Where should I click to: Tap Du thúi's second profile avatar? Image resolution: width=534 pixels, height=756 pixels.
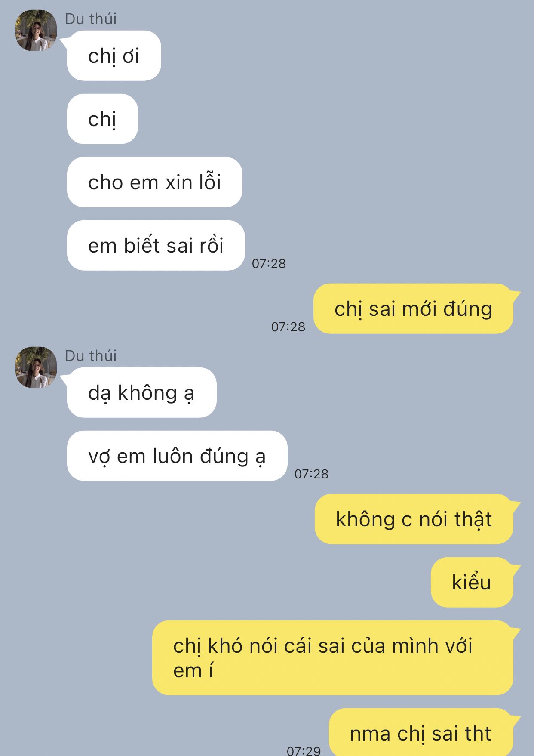36,367
